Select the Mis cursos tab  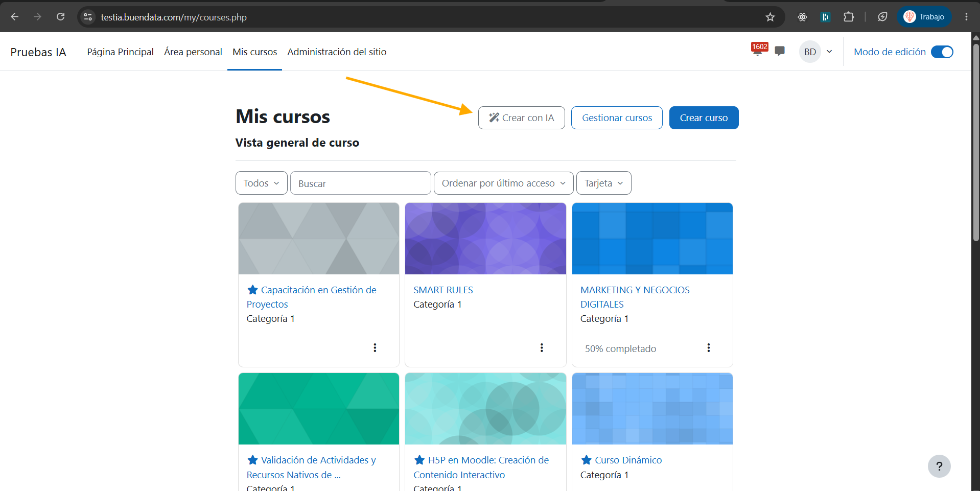pos(254,52)
